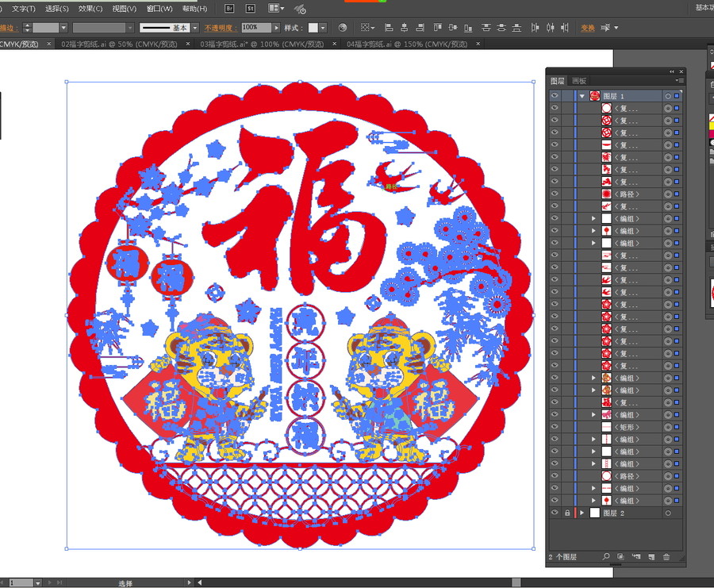Open the 文字(T) menu
The width and height of the screenshot is (714, 588).
click(24, 9)
